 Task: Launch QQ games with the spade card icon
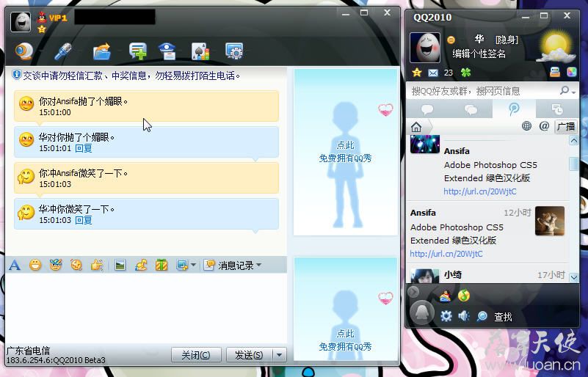click(200, 51)
